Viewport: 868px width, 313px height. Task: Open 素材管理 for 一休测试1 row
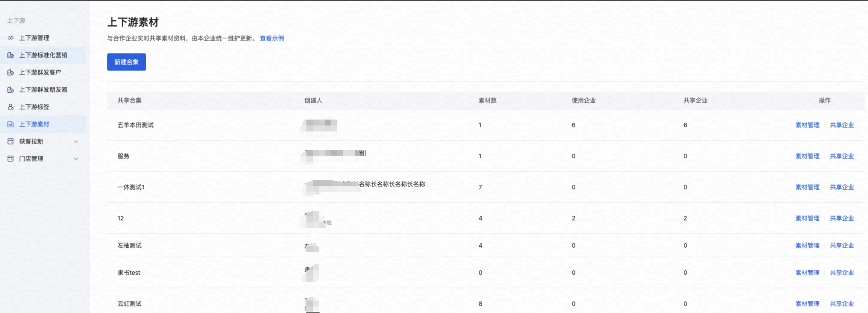coord(807,187)
